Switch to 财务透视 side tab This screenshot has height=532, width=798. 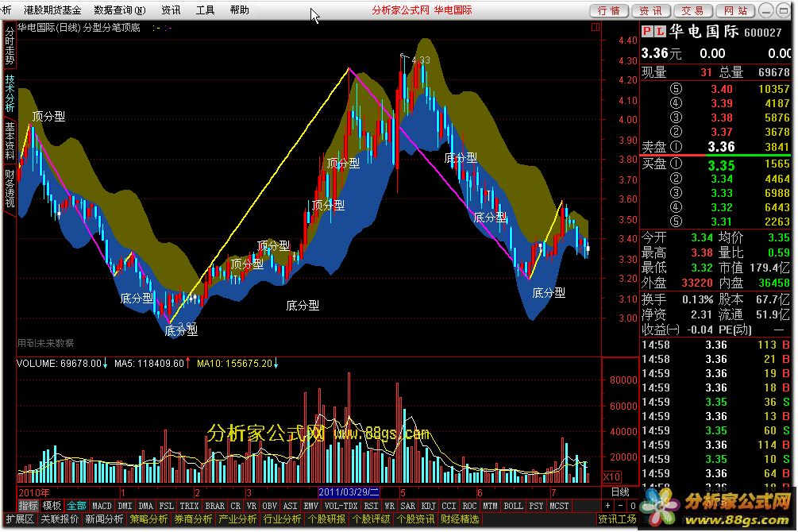tap(10, 188)
